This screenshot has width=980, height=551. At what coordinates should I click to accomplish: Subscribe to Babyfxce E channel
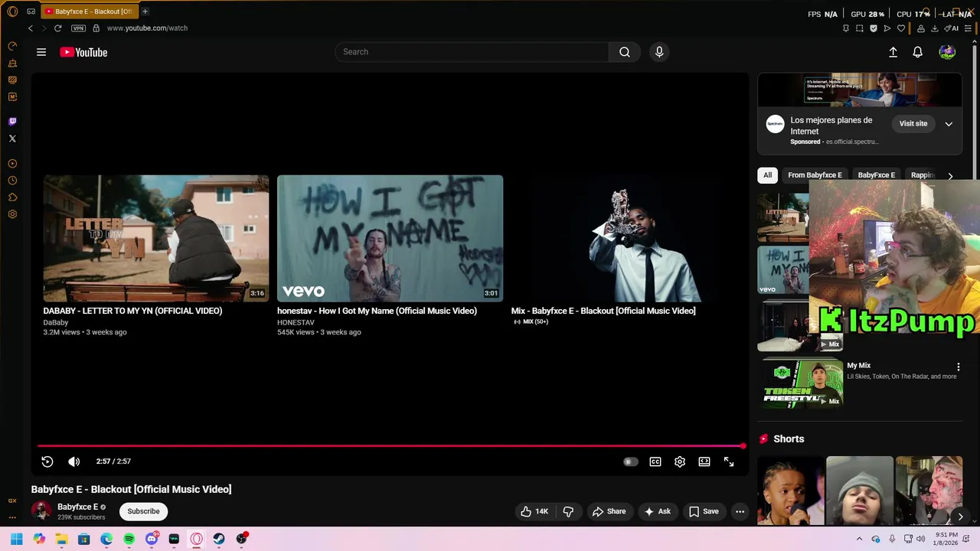coord(144,511)
